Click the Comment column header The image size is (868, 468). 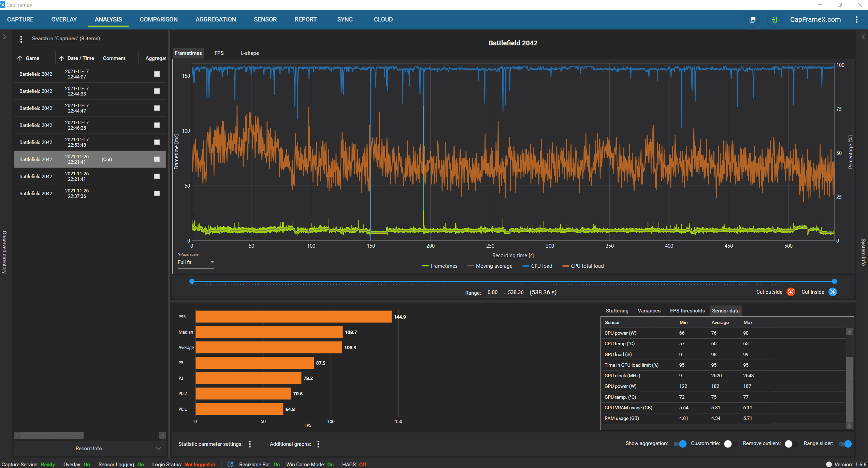pyautogui.click(x=114, y=58)
